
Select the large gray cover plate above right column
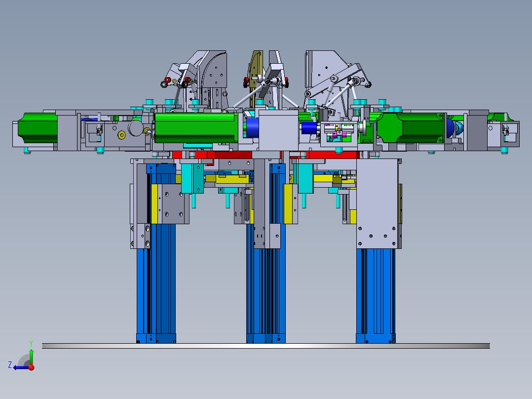[x=377, y=203]
